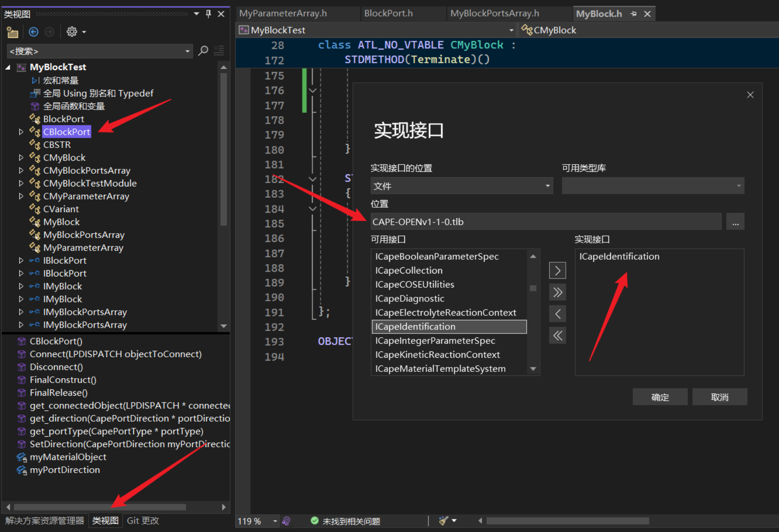Expand the CMyBlock class node
Viewport: 779px width, 532px height.
pos(21,158)
